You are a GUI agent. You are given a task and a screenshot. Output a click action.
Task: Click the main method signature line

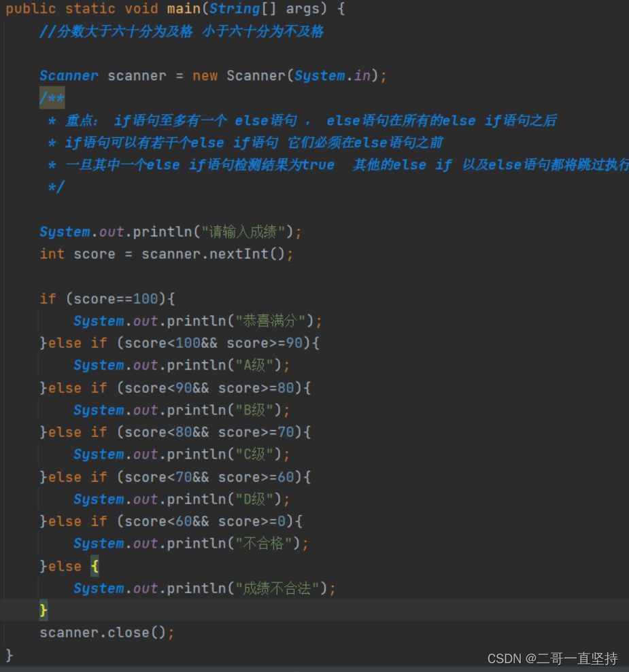(x=175, y=9)
